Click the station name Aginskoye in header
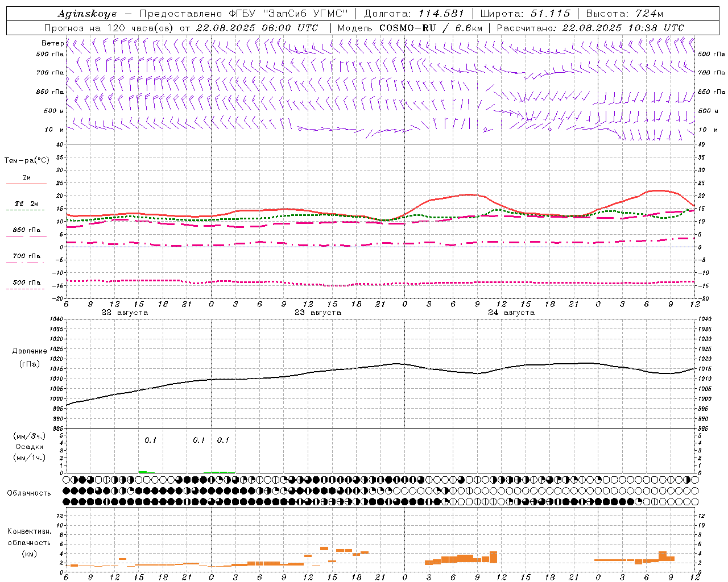Image resolution: width=728 pixels, height=582 pixels. 88,14
